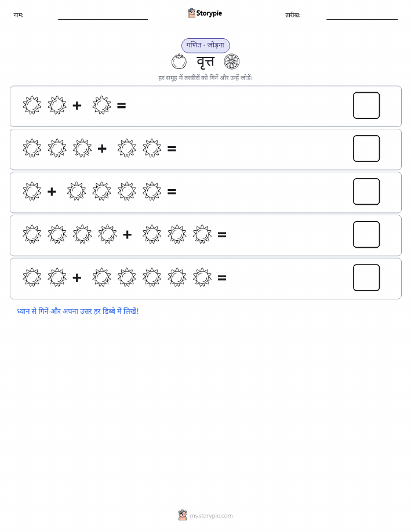The width and height of the screenshot is (411, 532).
Task: Click the lone sun before plus in row three
Action: point(32,191)
